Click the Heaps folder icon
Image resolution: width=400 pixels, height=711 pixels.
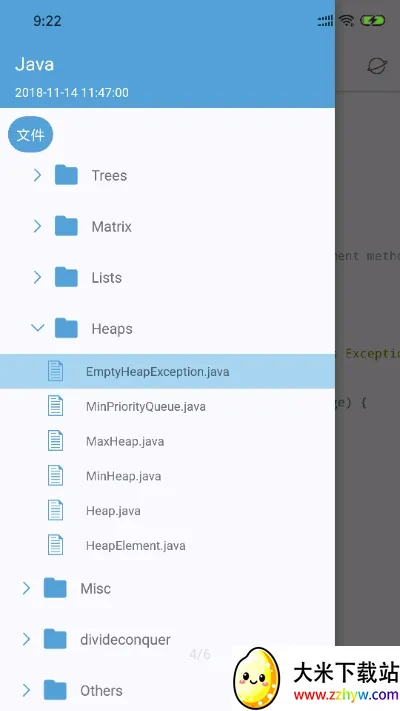[66, 328]
